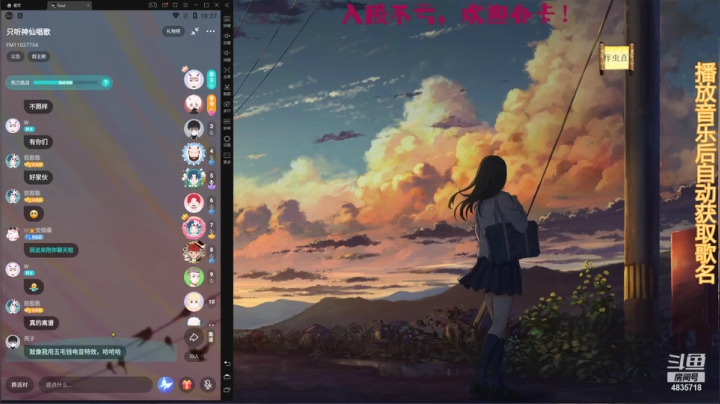Click the Android home icon
Viewport: 720px width, 404px height.
pos(227,376)
